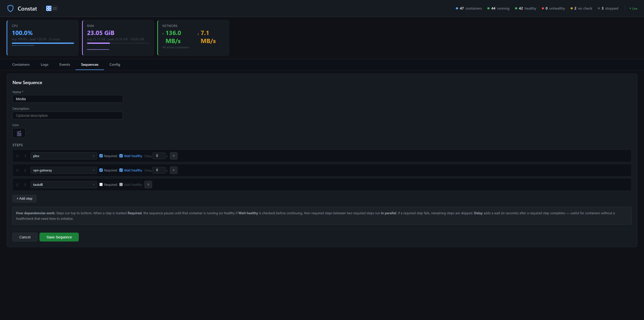
Task: Click the 3 stopped status
Action: (x=608, y=9)
